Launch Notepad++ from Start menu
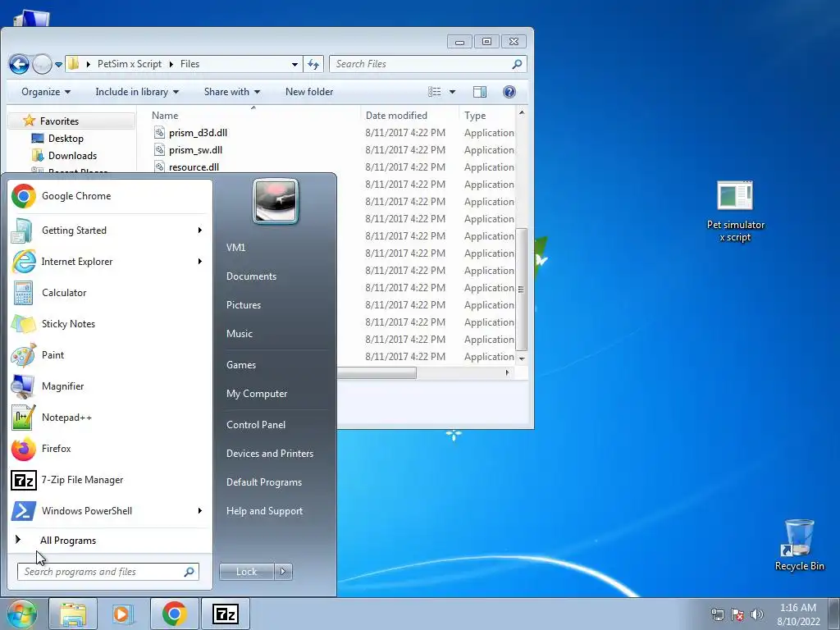 (x=110, y=418)
